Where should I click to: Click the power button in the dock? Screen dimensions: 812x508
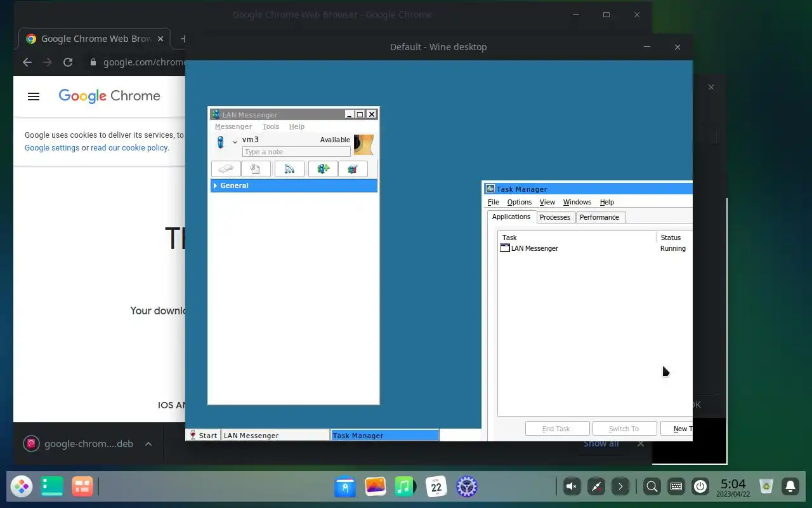tap(700, 486)
